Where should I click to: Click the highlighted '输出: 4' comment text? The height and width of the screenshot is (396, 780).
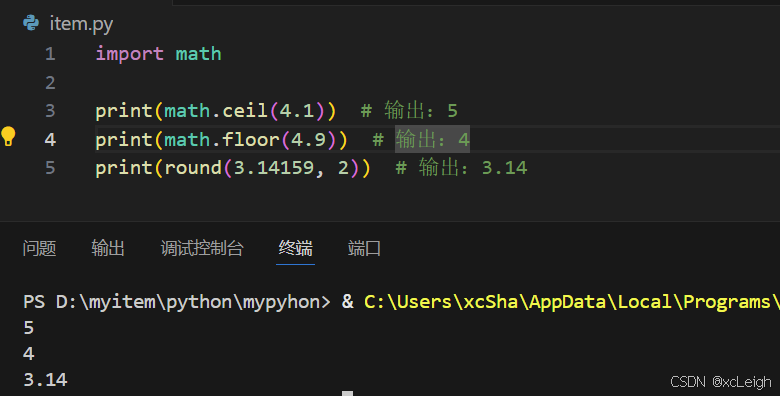tap(432, 139)
